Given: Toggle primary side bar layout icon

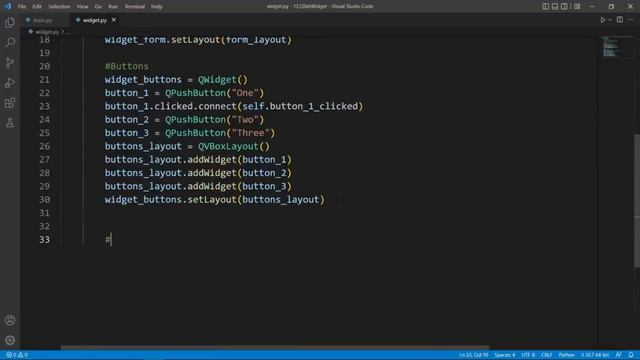Looking at the screenshot, I should [546, 6].
